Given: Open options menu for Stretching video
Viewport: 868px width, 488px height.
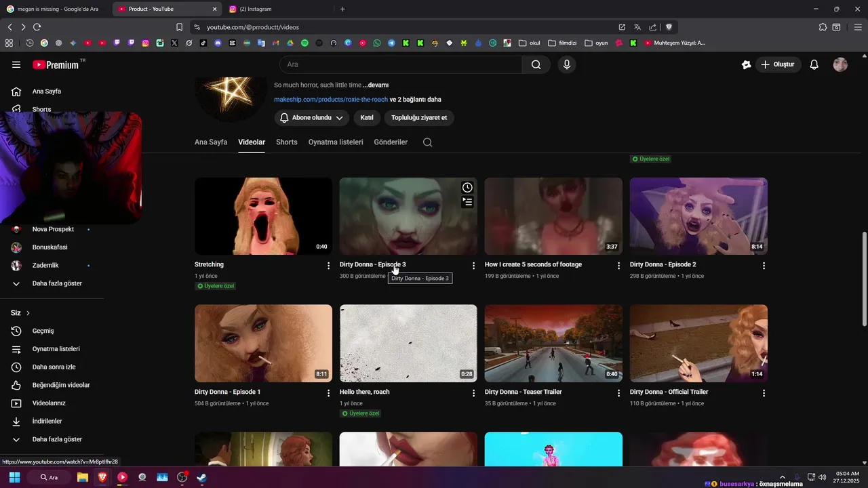Looking at the screenshot, I should pos(328,266).
